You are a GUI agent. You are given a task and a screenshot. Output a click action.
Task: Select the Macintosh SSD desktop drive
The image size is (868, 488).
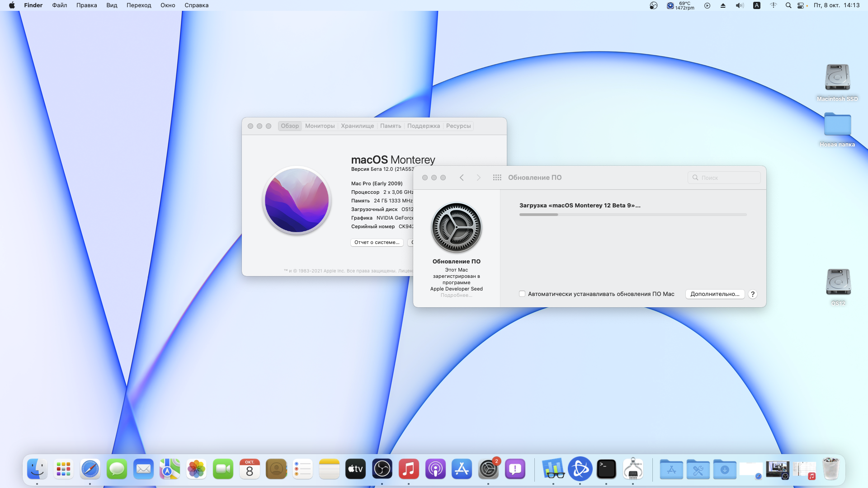point(837,82)
